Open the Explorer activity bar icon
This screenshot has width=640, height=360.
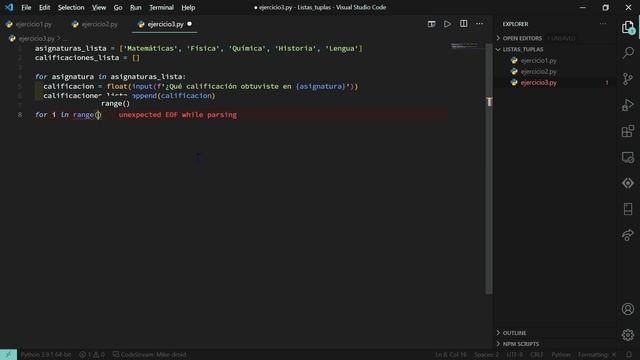pos(628,27)
